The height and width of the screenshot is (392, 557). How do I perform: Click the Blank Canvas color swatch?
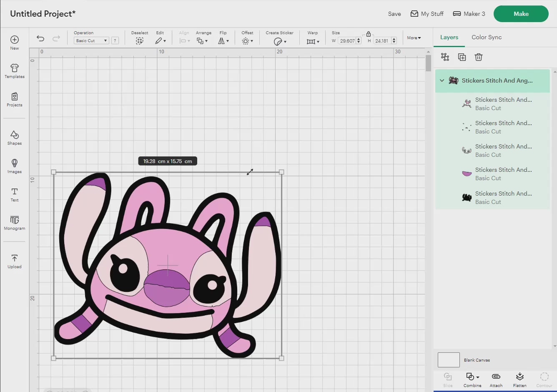click(449, 360)
